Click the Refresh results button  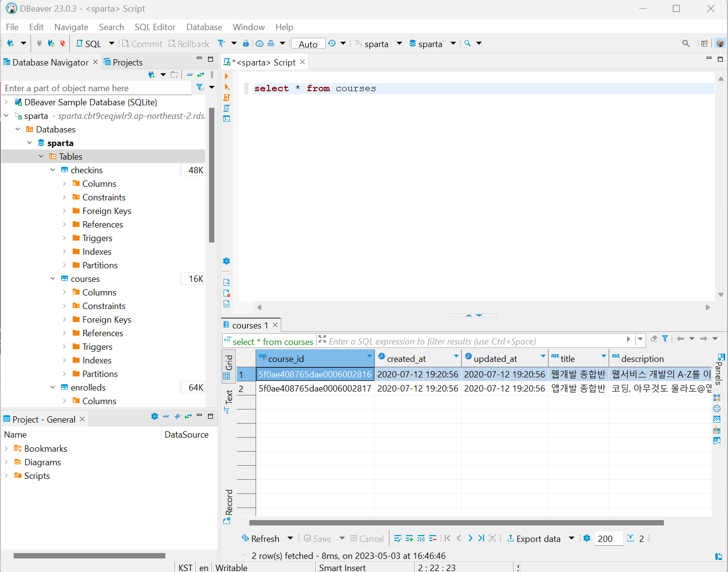pyautogui.click(x=261, y=539)
